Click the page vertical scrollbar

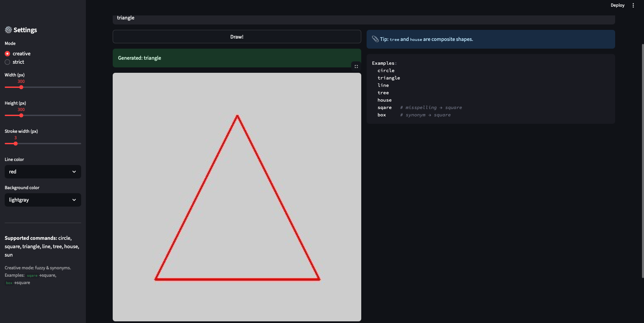click(x=643, y=161)
